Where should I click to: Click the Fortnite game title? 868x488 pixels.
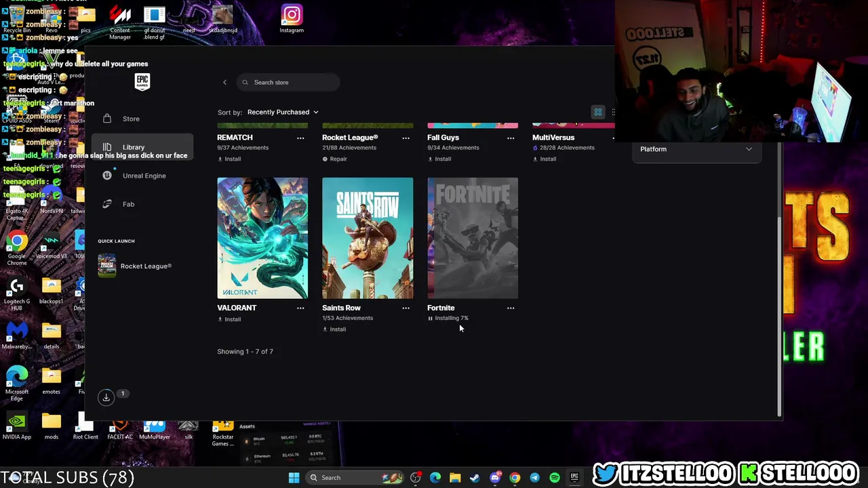pos(441,308)
